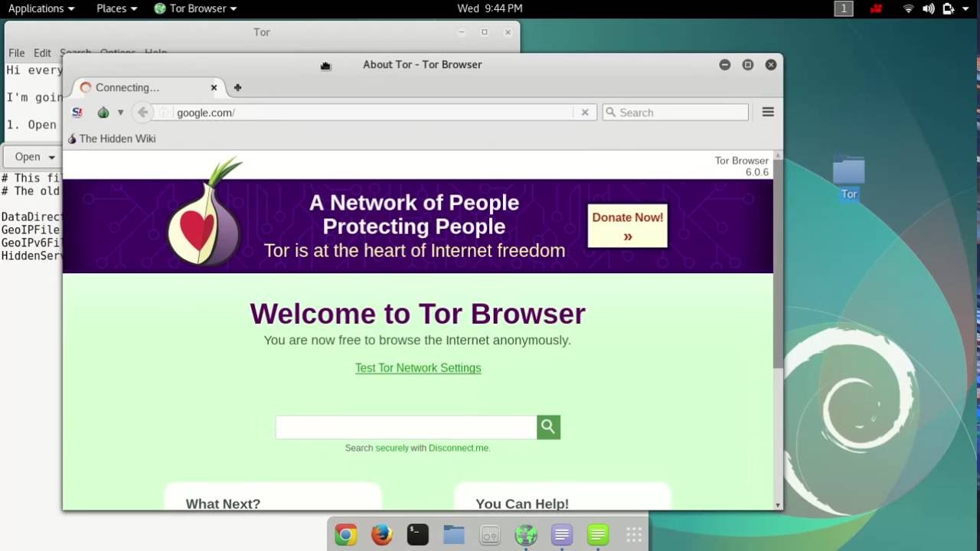This screenshot has height=551, width=980.
Task: Select the Tor folder on desktop
Action: 848,178
